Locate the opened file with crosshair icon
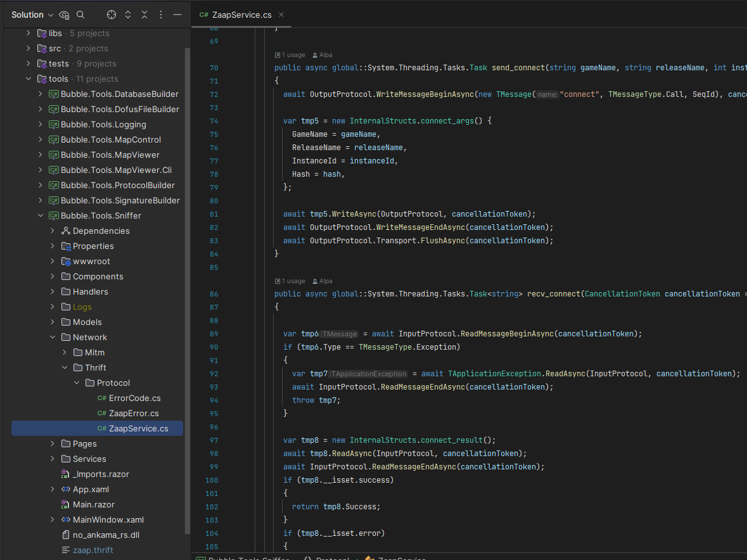The width and height of the screenshot is (747, 560). click(112, 15)
